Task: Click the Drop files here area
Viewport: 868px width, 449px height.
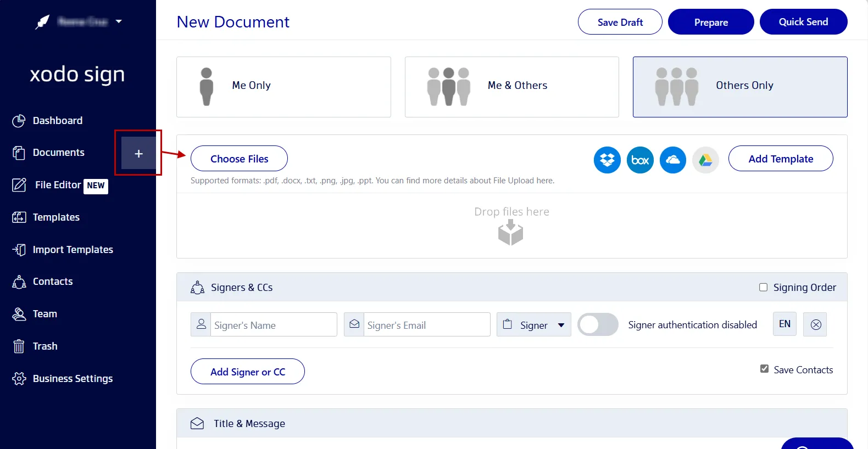Action: click(512, 226)
